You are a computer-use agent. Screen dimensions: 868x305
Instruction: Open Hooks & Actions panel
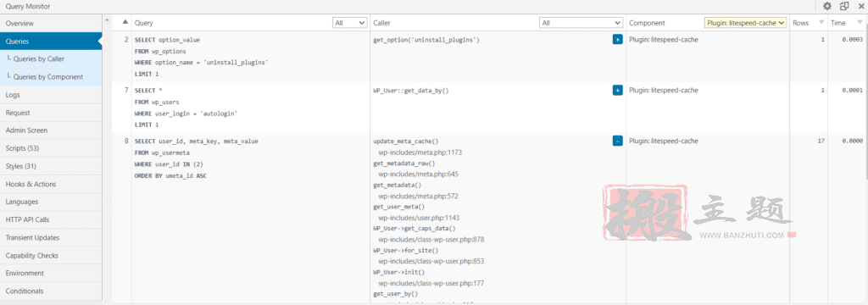51,184
